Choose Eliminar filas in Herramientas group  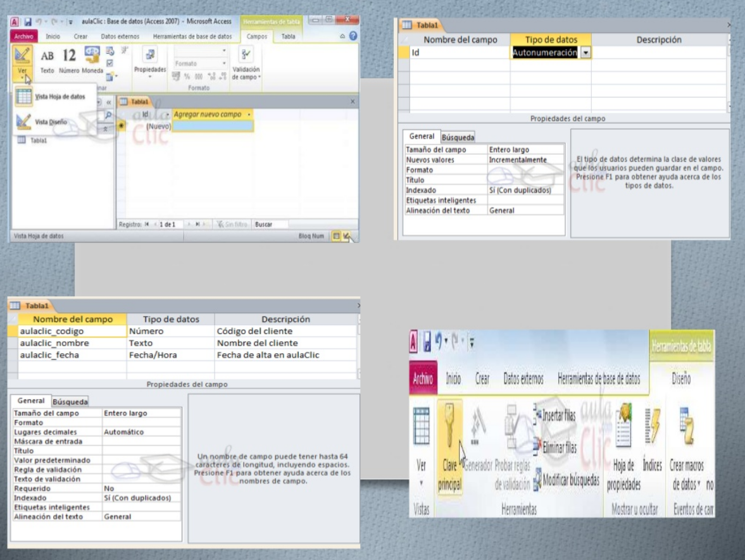tap(554, 447)
